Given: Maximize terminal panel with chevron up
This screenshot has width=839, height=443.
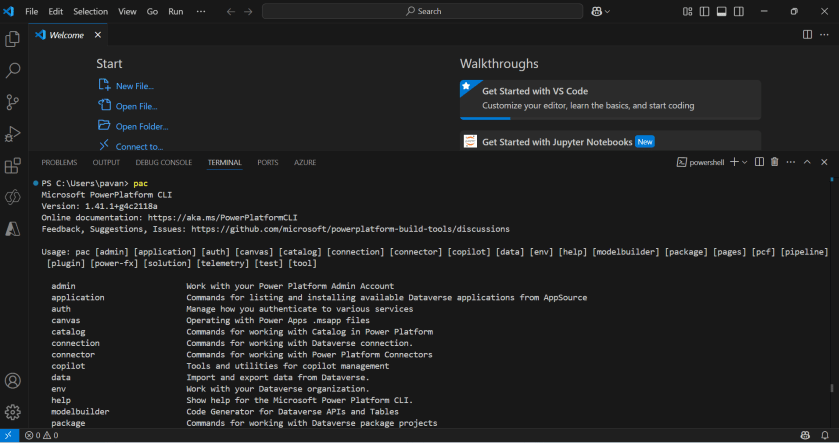Looking at the screenshot, I should tap(807, 162).
